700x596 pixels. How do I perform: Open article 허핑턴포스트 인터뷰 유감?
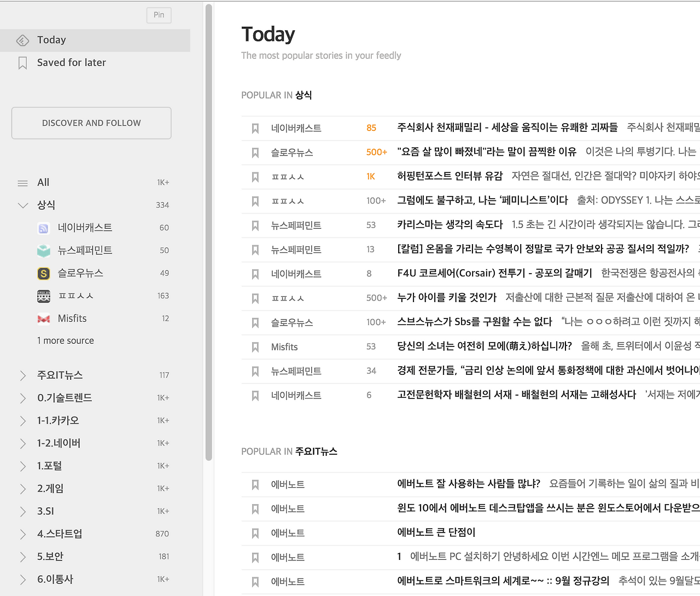coord(450,176)
